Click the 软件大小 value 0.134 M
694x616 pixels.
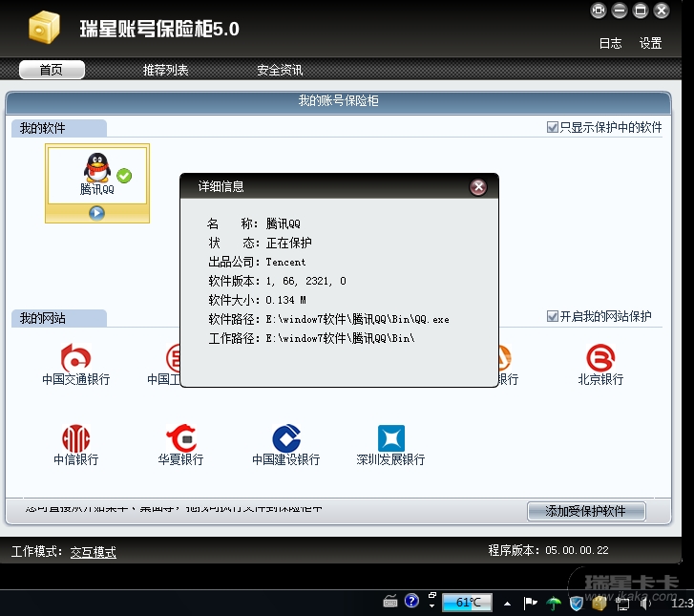(286, 300)
